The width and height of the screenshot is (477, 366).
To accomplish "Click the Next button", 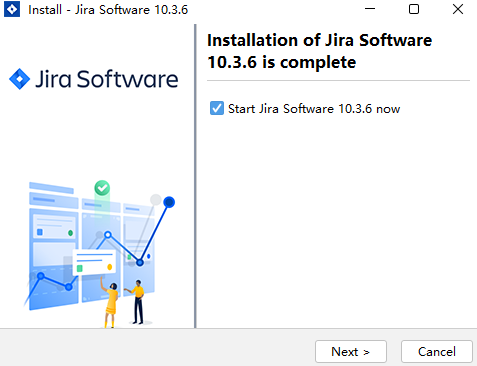I will pyautogui.click(x=351, y=351).
